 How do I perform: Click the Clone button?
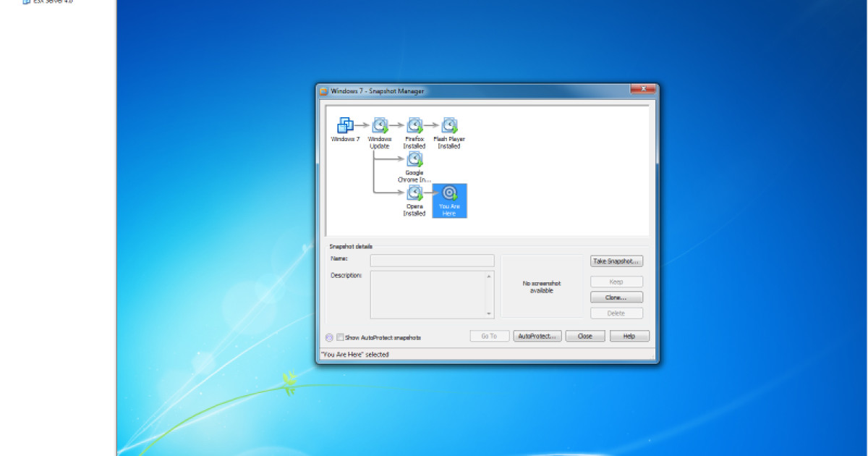pyautogui.click(x=616, y=297)
